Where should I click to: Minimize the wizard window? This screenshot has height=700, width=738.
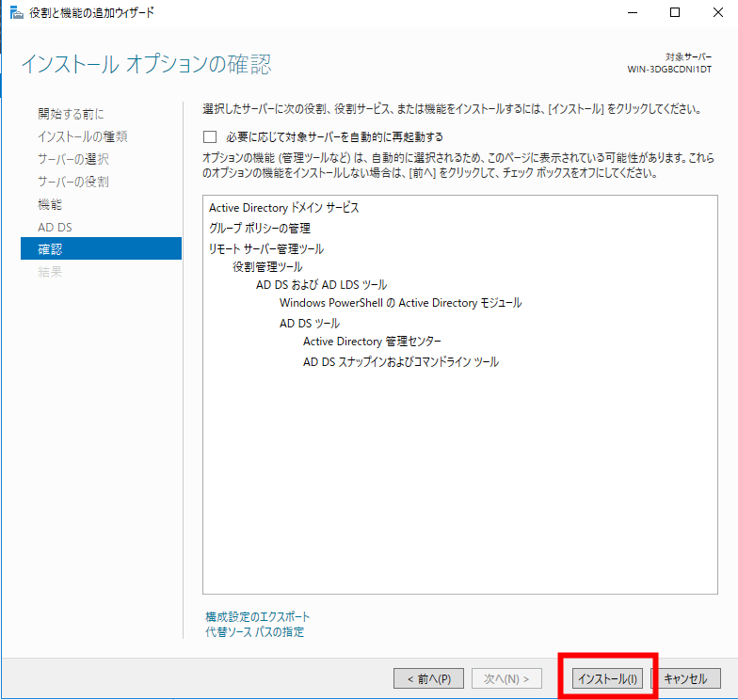633,13
